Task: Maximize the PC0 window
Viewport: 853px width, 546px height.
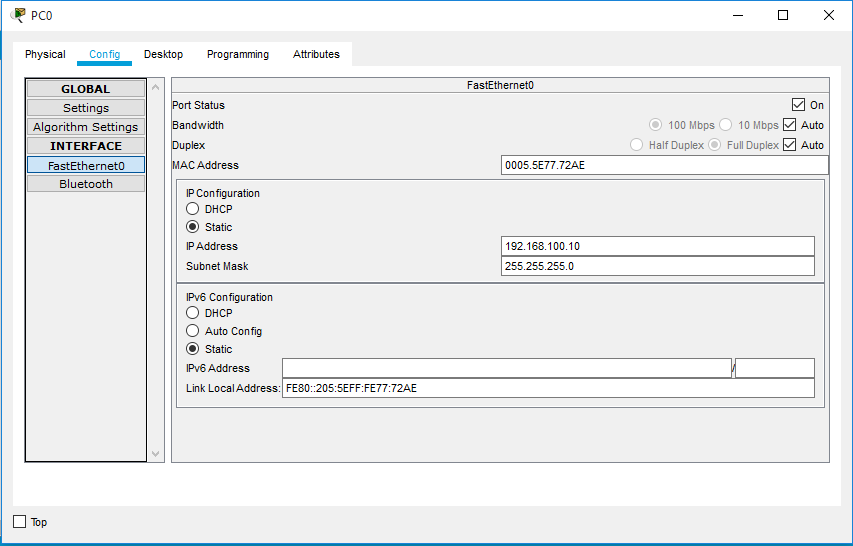Action: [783, 15]
